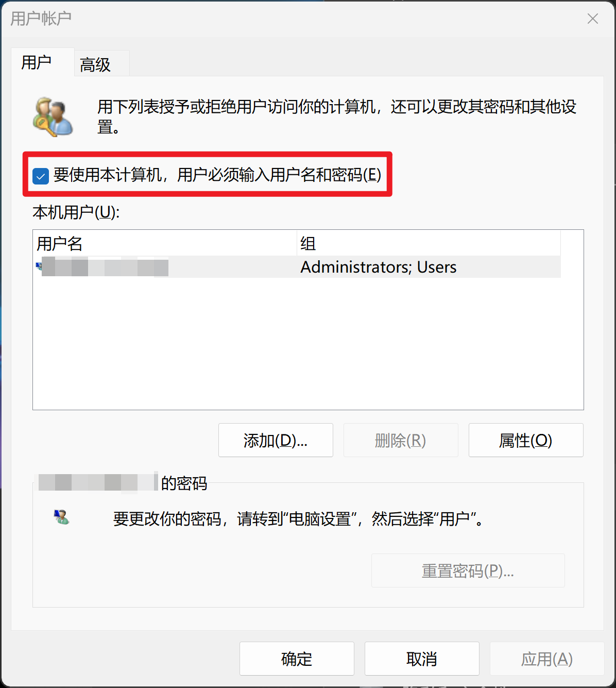The width and height of the screenshot is (616, 688).
Task: Cancel with the 取消 button
Action: click(422, 659)
